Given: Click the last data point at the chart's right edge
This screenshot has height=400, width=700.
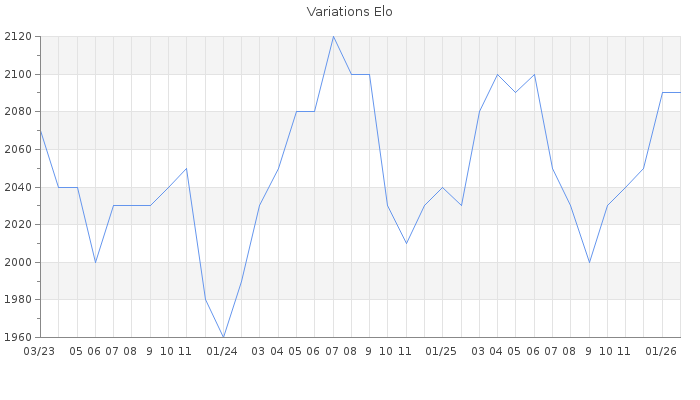Looking at the screenshot, I should coord(680,93).
